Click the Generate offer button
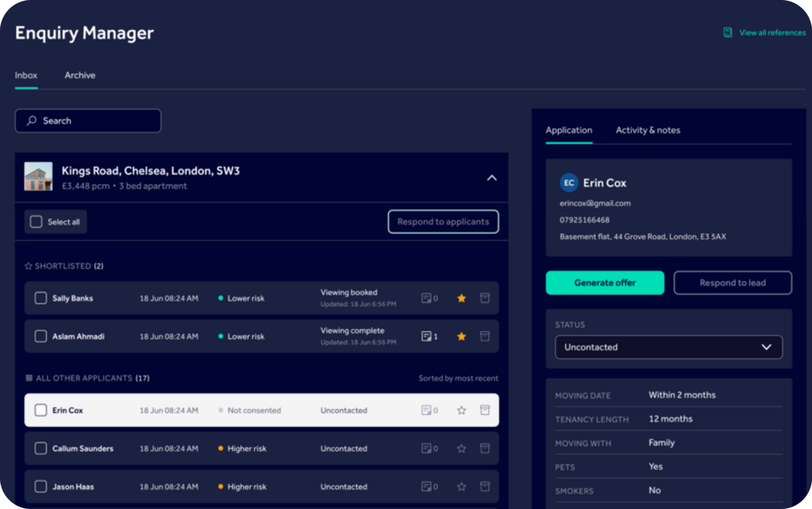812x509 pixels. [605, 283]
